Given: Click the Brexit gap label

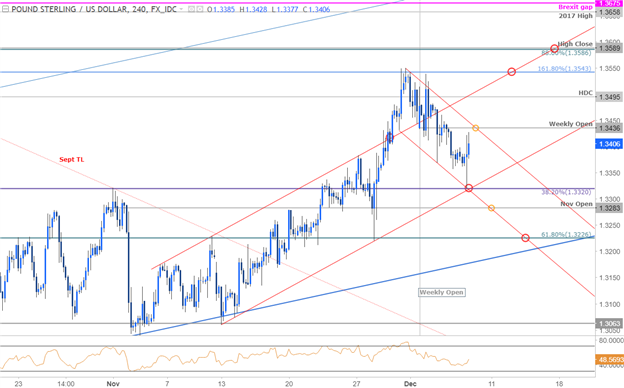Looking at the screenshot, I should [x=575, y=7].
